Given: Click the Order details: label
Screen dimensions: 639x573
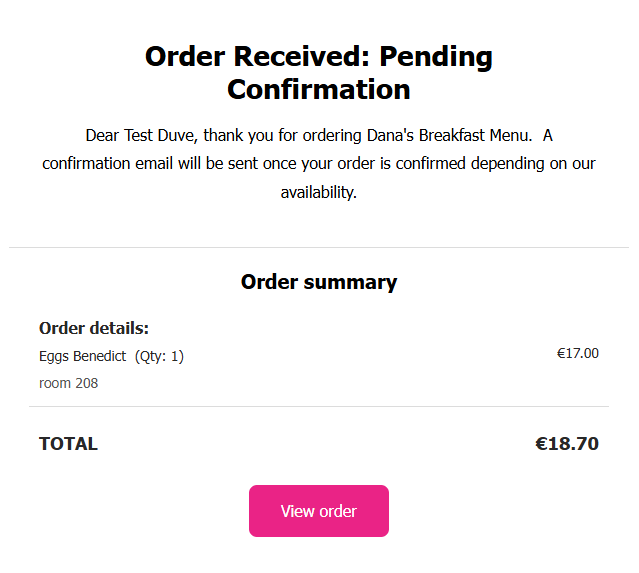Looking at the screenshot, I should pyautogui.click(x=94, y=328).
